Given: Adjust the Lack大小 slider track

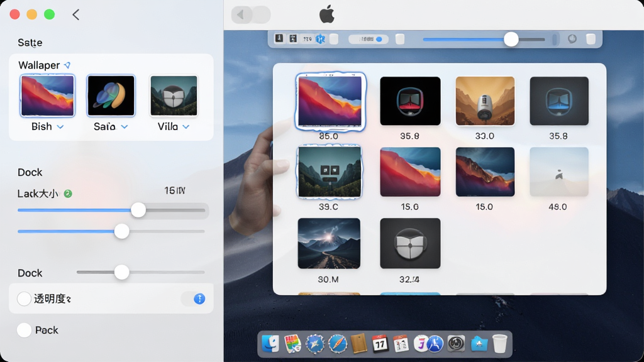Looking at the screenshot, I should [111, 210].
